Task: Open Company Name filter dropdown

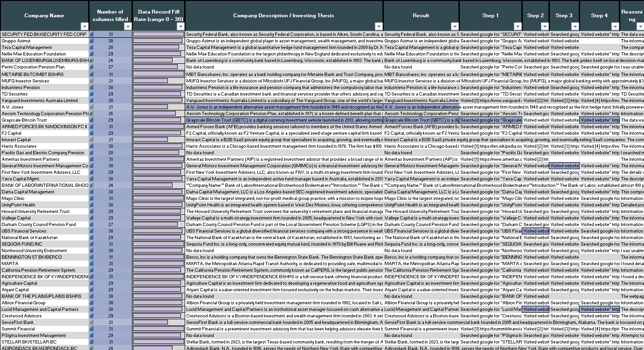Action: (x=84, y=27)
